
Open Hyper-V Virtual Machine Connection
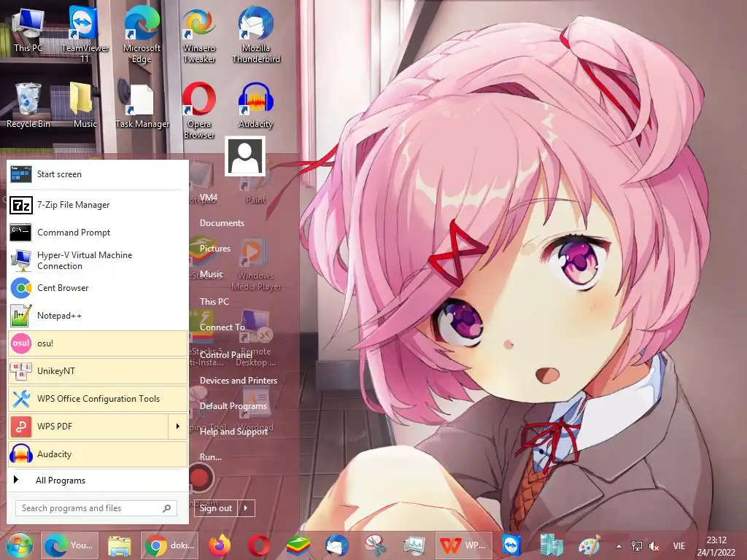(98, 260)
